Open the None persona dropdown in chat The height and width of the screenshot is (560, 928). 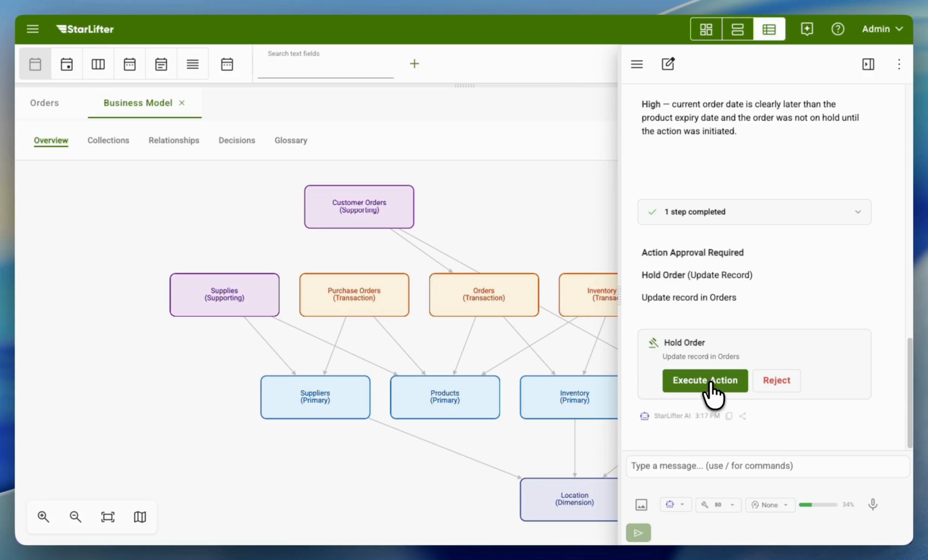click(x=770, y=505)
